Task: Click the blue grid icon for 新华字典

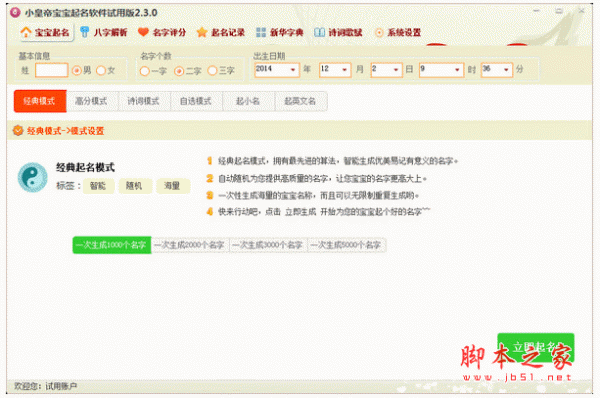Action: 261,32
